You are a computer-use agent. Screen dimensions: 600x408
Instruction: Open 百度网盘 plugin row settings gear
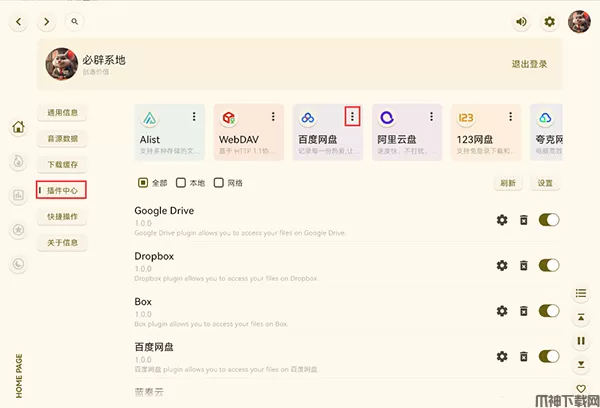click(502, 356)
